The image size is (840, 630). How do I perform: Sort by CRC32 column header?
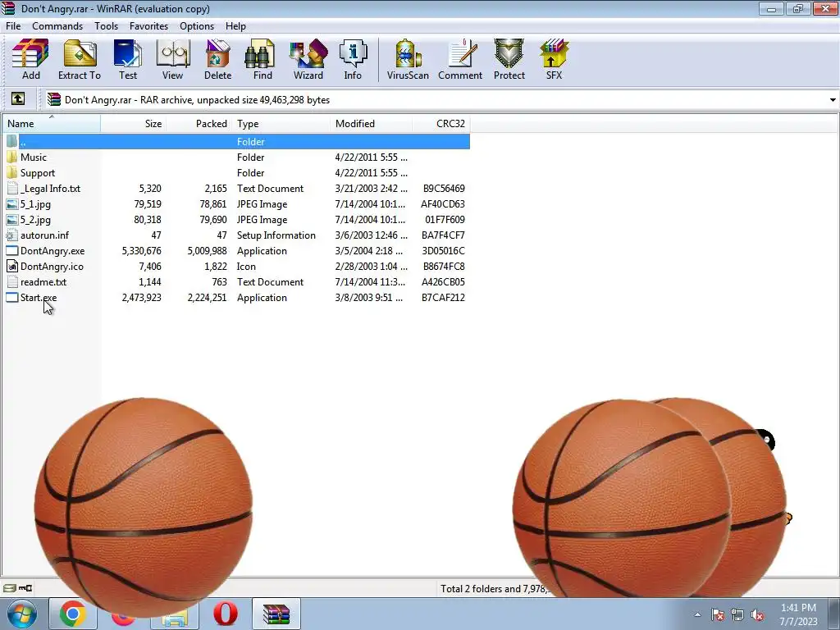coord(441,124)
